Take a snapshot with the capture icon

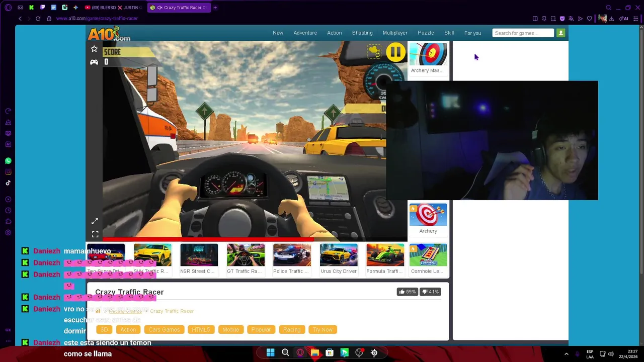coord(553,19)
